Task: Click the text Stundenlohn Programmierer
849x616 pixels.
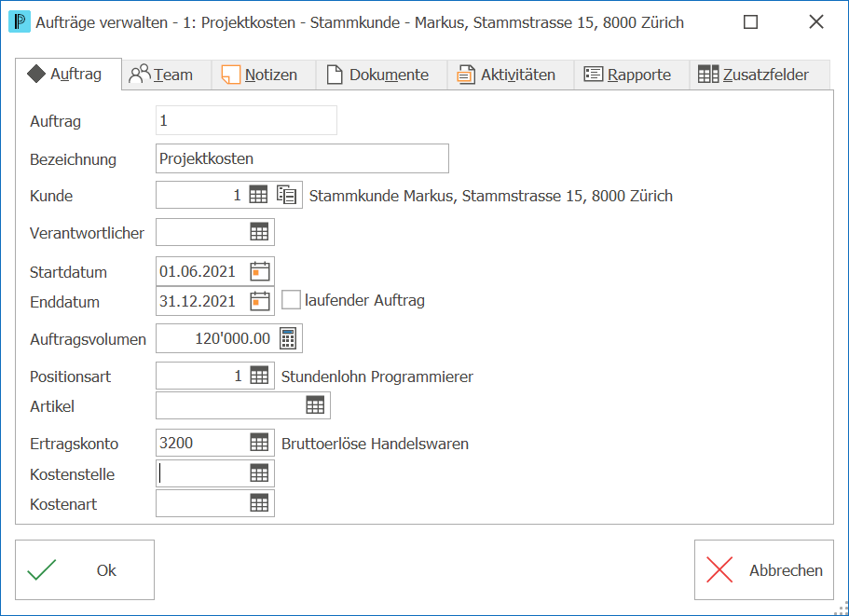Action: click(x=377, y=376)
